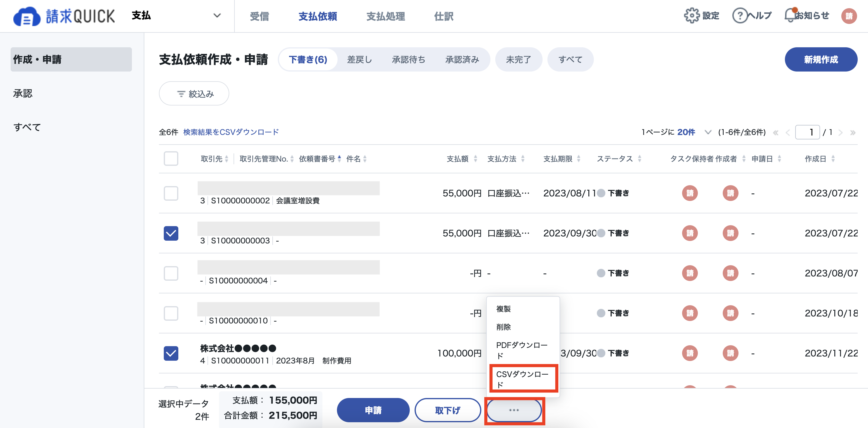Image resolution: width=868 pixels, height=428 pixels.
Task: Open the 支払依頼 tab
Action: point(318,16)
